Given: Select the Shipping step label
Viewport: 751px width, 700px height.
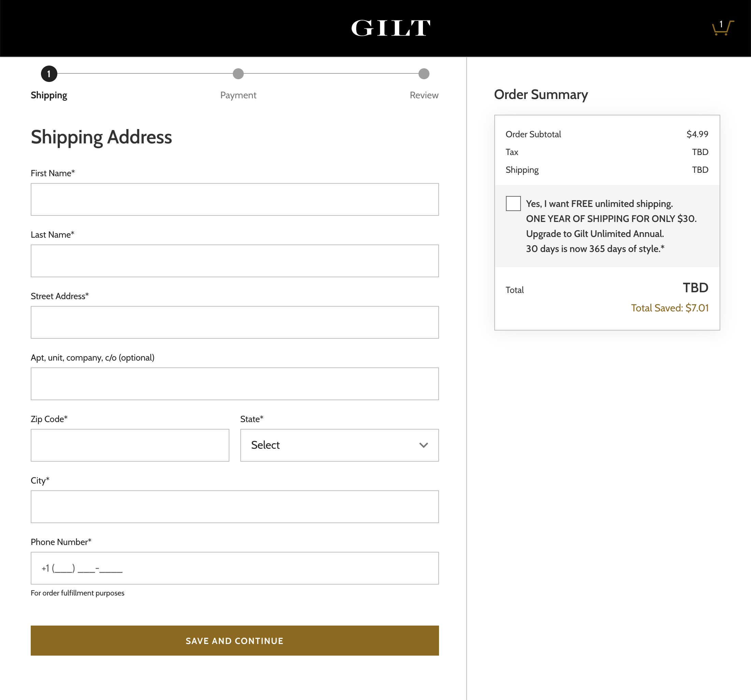Looking at the screenshot, I should pos(49,95).
